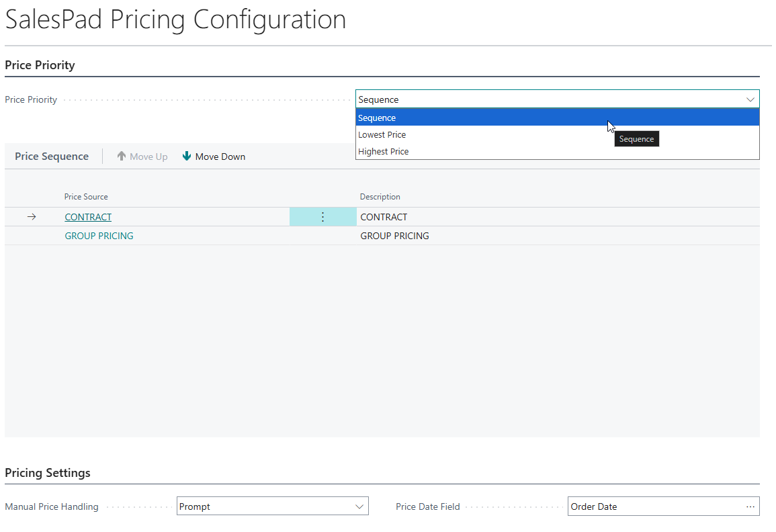Click the Description column header
This screenshot has height=532, width=776.
(x=380, y=196)
